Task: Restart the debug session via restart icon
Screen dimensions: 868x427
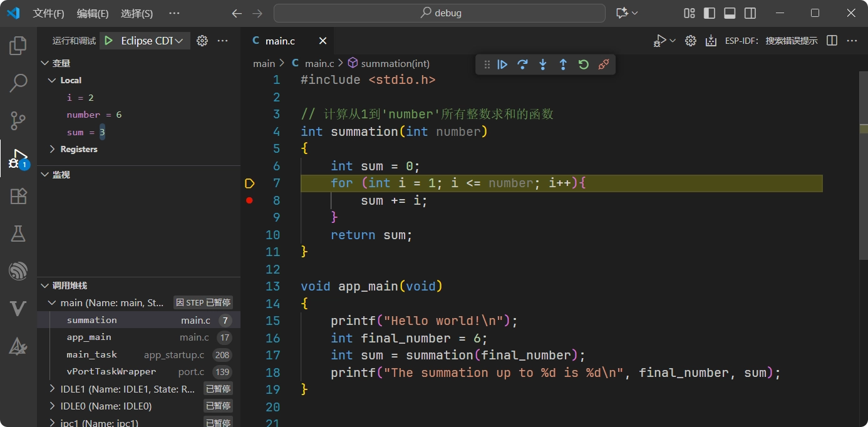Action: pyautogui.click(x=583, y=64)
